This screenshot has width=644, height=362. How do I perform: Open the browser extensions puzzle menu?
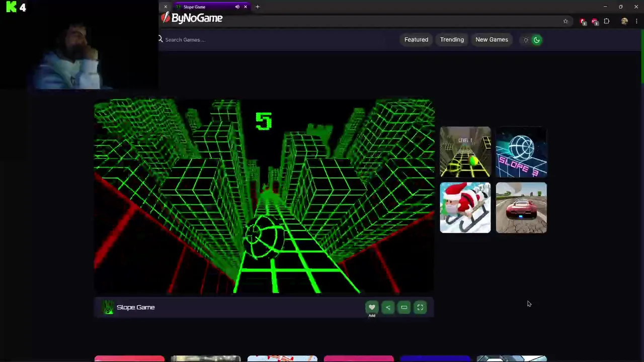607,21
